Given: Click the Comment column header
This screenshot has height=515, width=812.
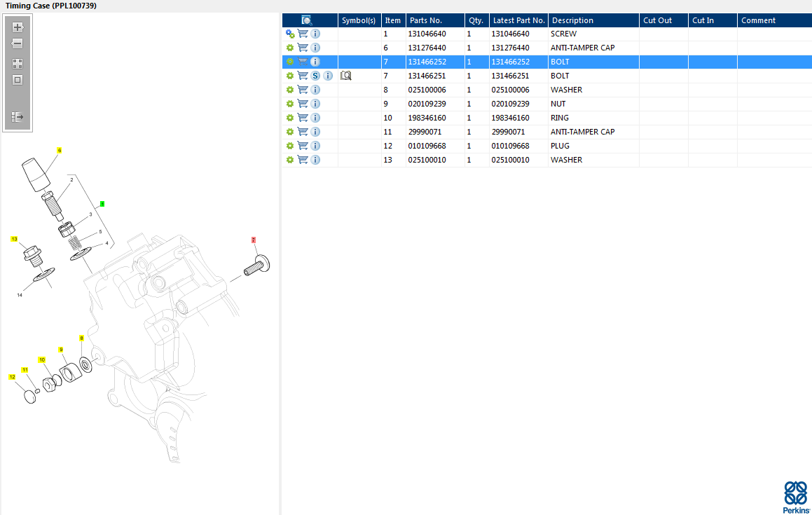Looking at the screenshot, I should click(x=775, y=20).
